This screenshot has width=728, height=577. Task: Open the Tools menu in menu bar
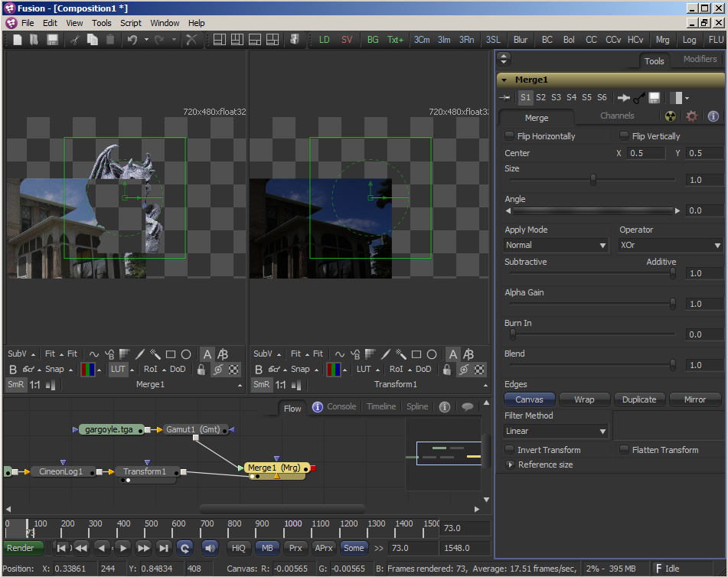tap(102, 23)
